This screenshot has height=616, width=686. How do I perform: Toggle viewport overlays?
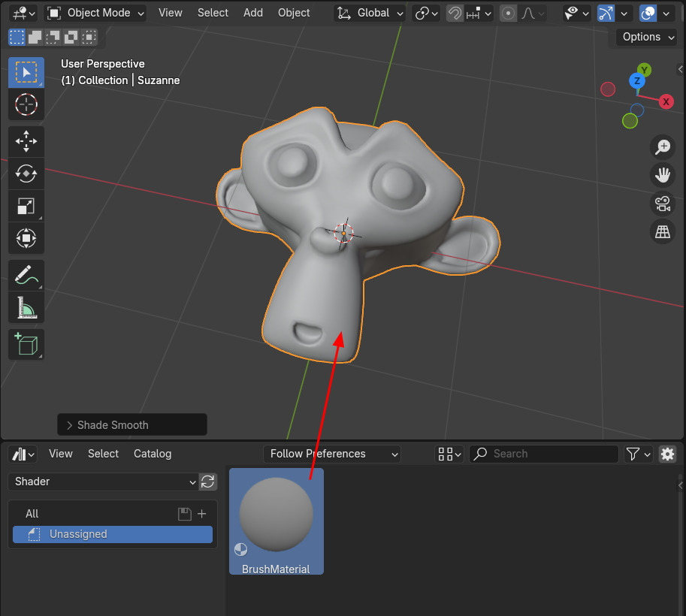pos(648,14)
